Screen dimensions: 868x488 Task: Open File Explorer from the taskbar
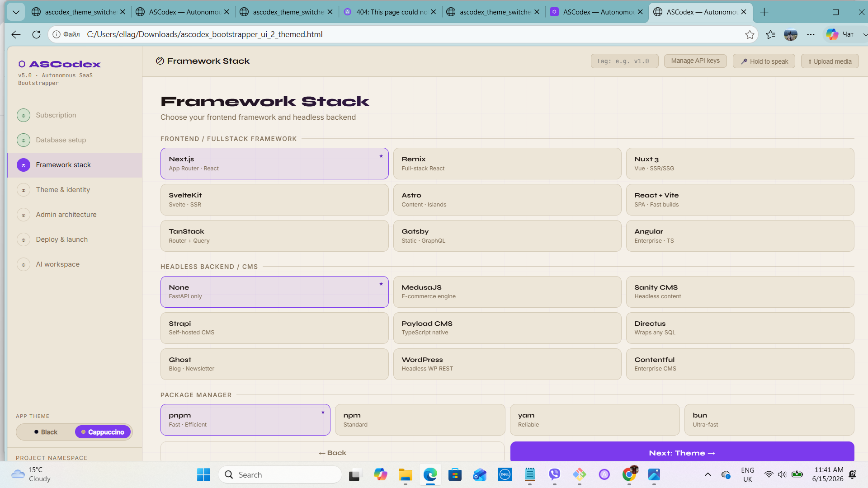pyautogui.click(x=405, y=474)
